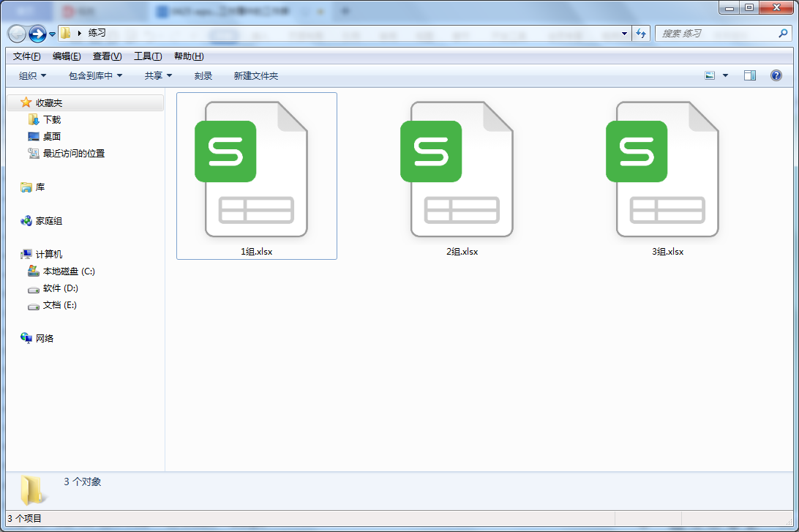Expand the 共享 dropdown
This screenshot has height=532, width=799.
coord(158,76)
